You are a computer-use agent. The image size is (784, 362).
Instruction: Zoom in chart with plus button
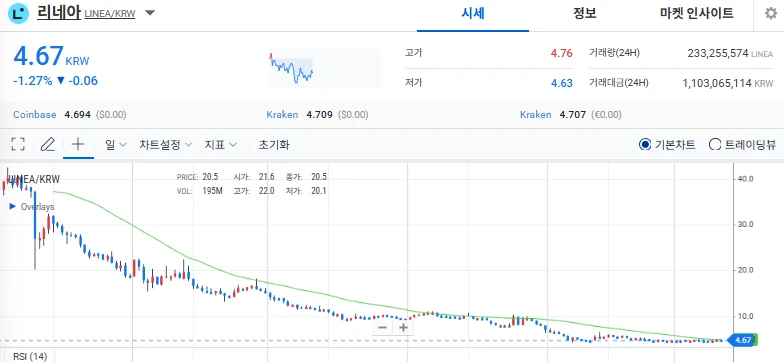pyautogui.click(x=403, y=328)
